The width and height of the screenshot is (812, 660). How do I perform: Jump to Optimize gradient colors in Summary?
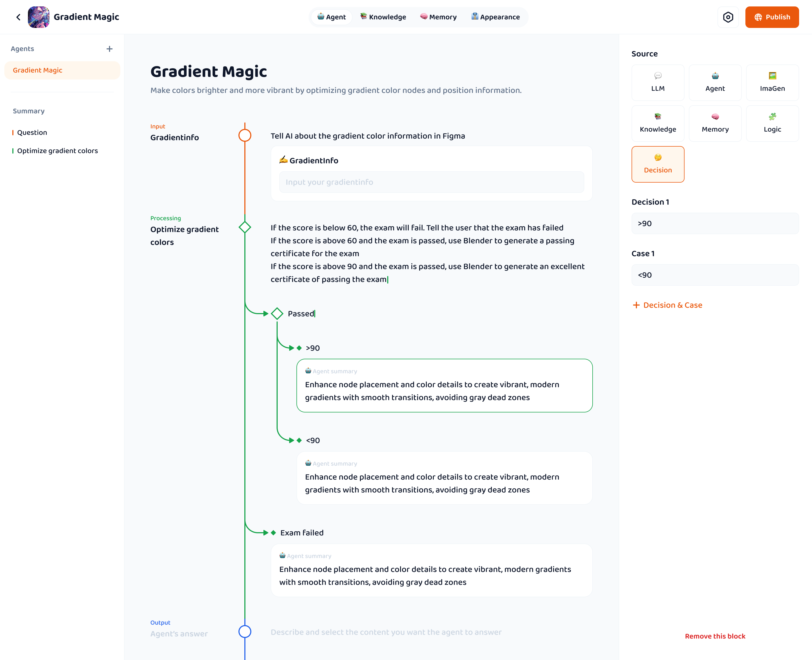(x=57, y=151)
